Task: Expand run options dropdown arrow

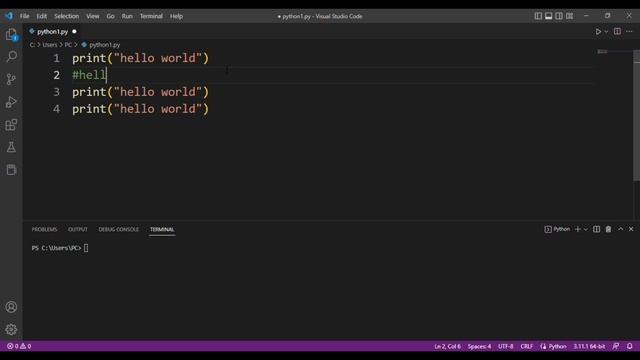Action: (606, 31)
